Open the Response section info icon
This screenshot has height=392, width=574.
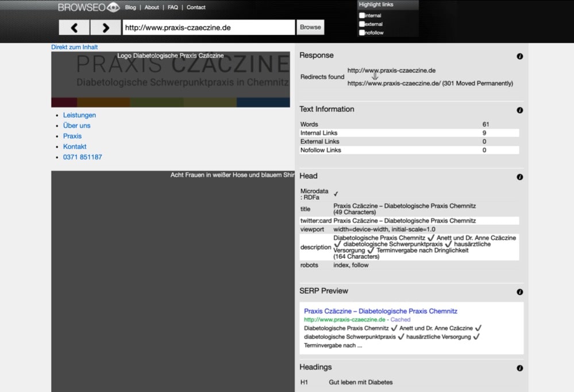point(519,56)
